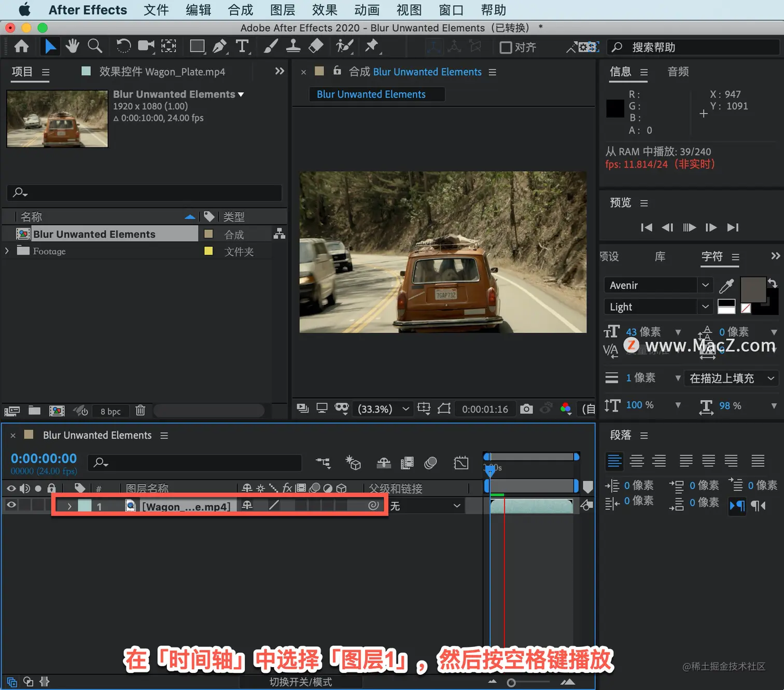The height and width of the screenshot is (690, 784).
Task: Select the Horizontal Type tool
Action: tap(242, 46)
